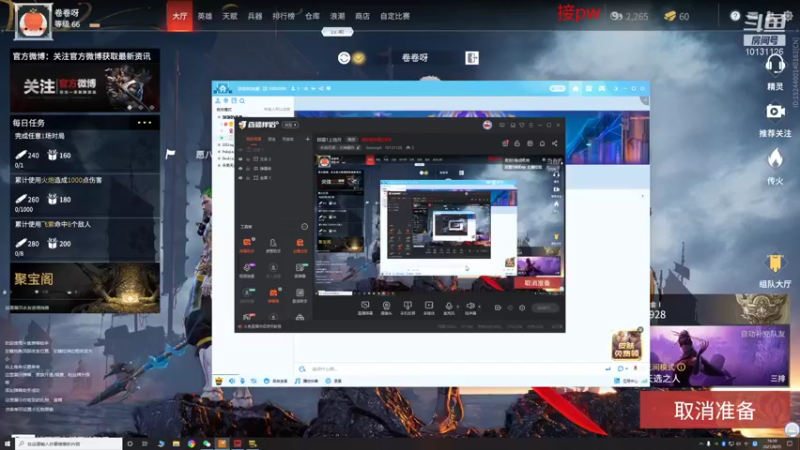Open the 仓库 warehouse tab

point(312,16)
